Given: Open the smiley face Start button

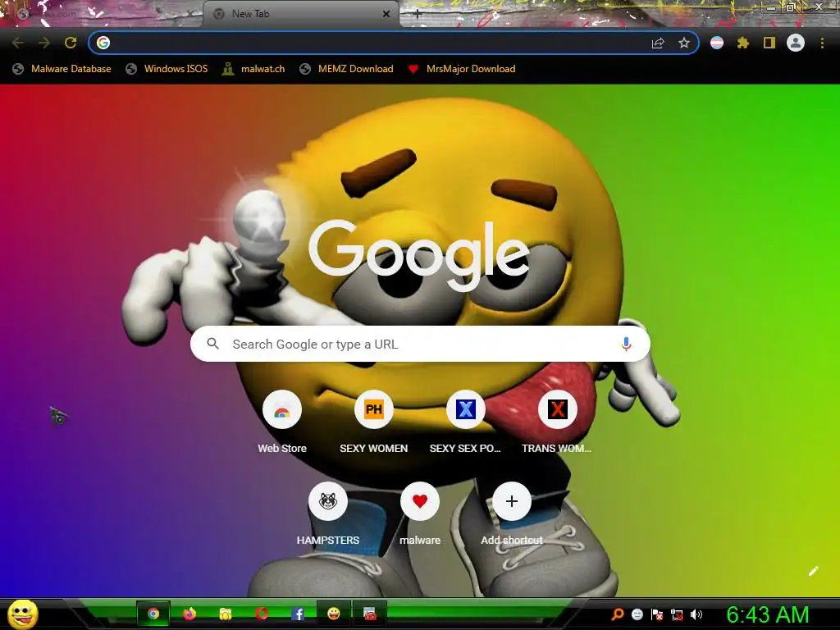Looking at the screenshot, I should pyautogui.click(x=22, y=614).
